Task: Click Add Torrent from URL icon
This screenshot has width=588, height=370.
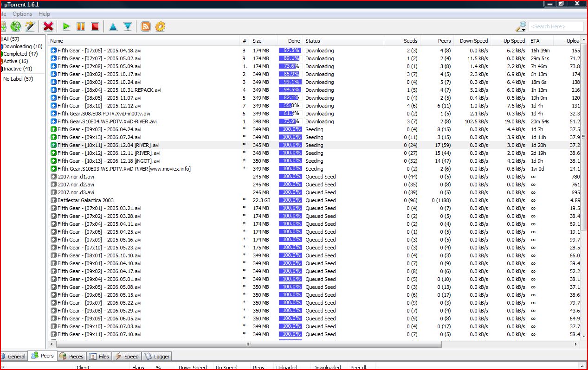Action: (x=16, y=26)
